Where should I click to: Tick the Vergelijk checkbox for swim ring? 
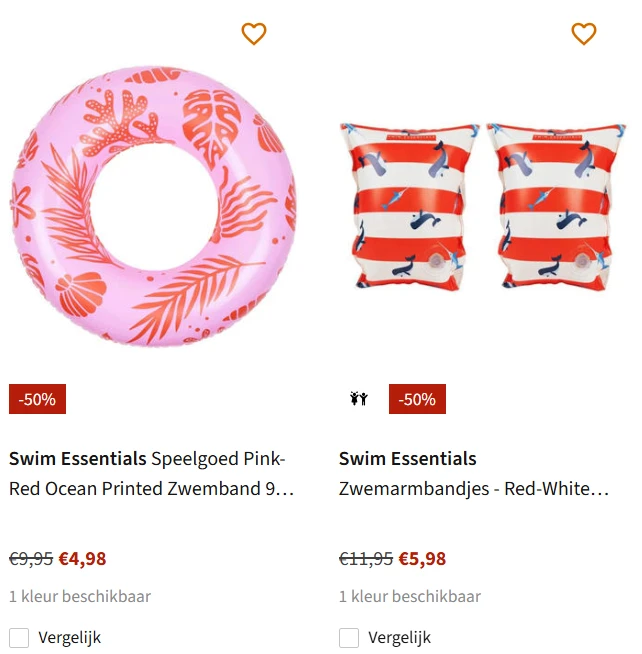(19, 637)
